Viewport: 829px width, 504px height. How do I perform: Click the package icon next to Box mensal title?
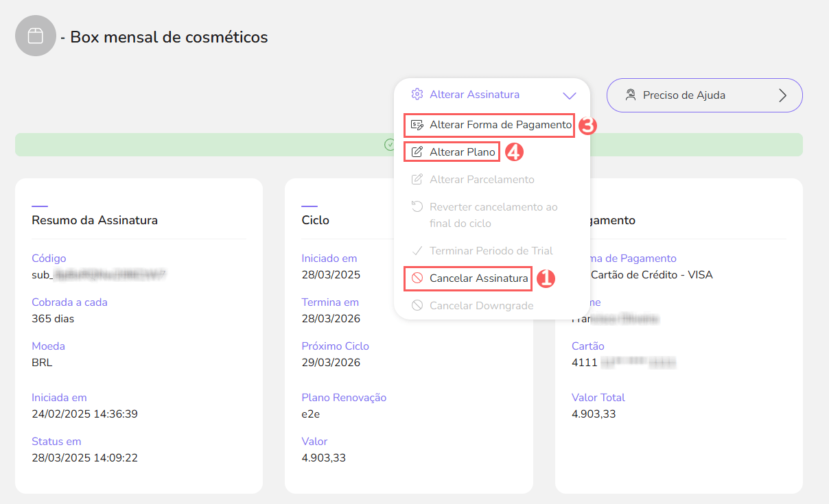click(x=36, y=35)
